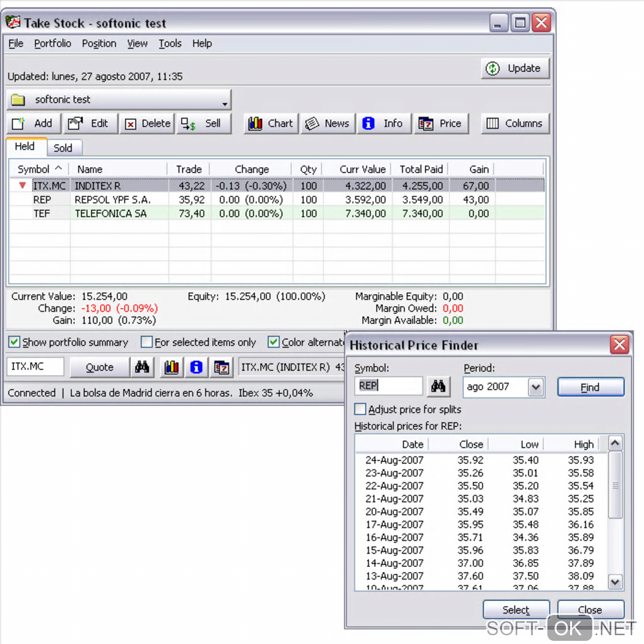Screen dimensions: 644x644
Task: Click the Update quotes button
Action: point(515,68)
